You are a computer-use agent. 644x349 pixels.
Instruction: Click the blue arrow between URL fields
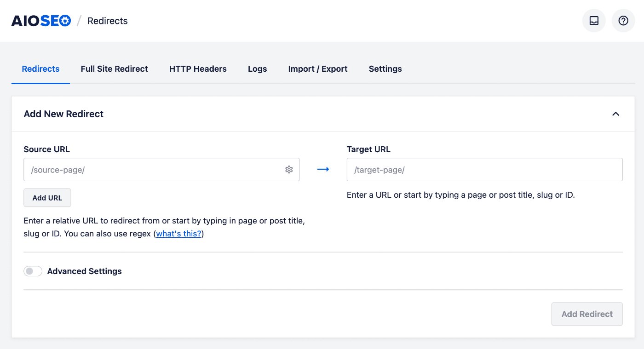point(323,169)
